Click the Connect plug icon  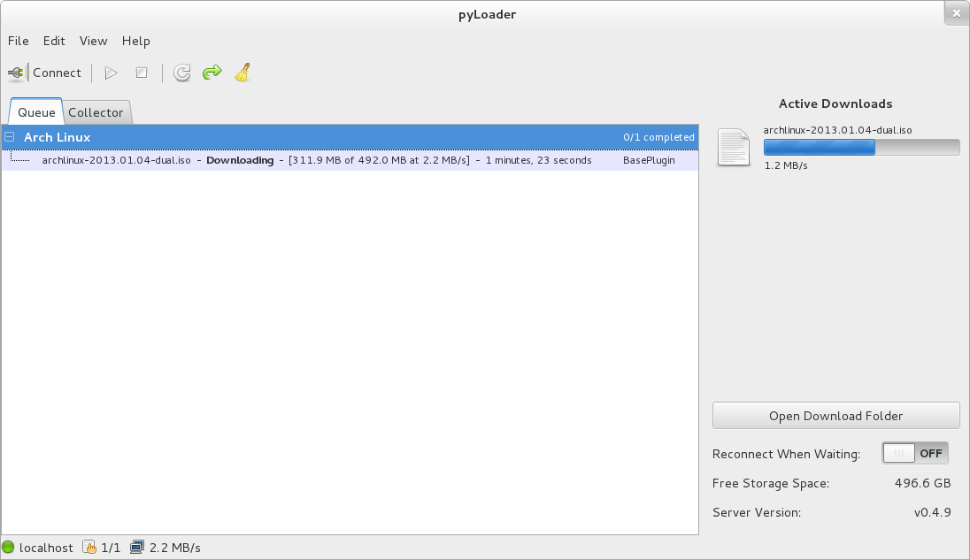point(15,73)
